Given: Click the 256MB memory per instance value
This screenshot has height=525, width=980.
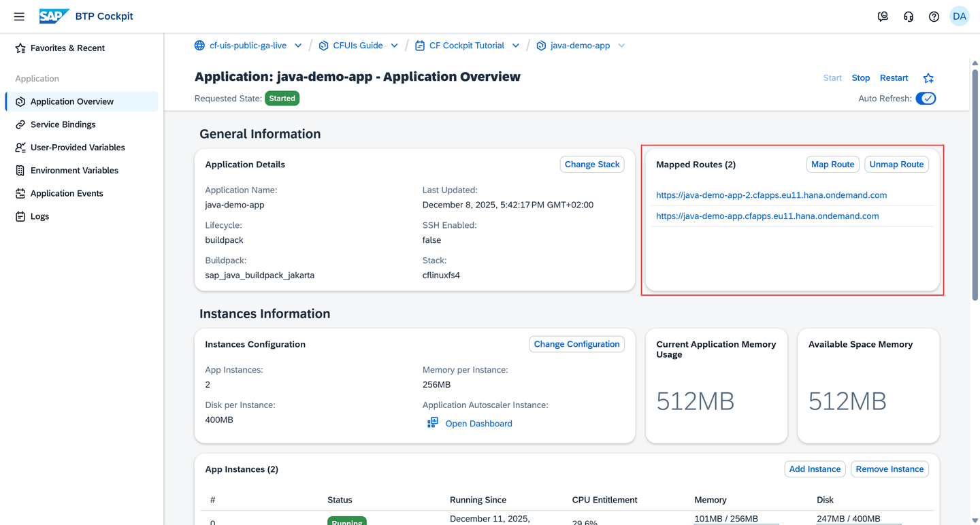Looking at the screenshot, I should click(x=437, y=385).
